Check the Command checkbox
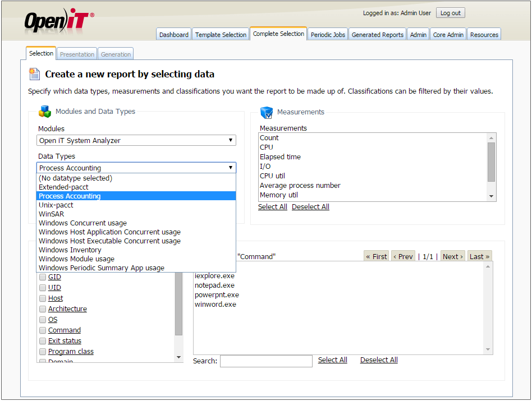Viewport: 532px width, 401px height. [x=43, y=330]
